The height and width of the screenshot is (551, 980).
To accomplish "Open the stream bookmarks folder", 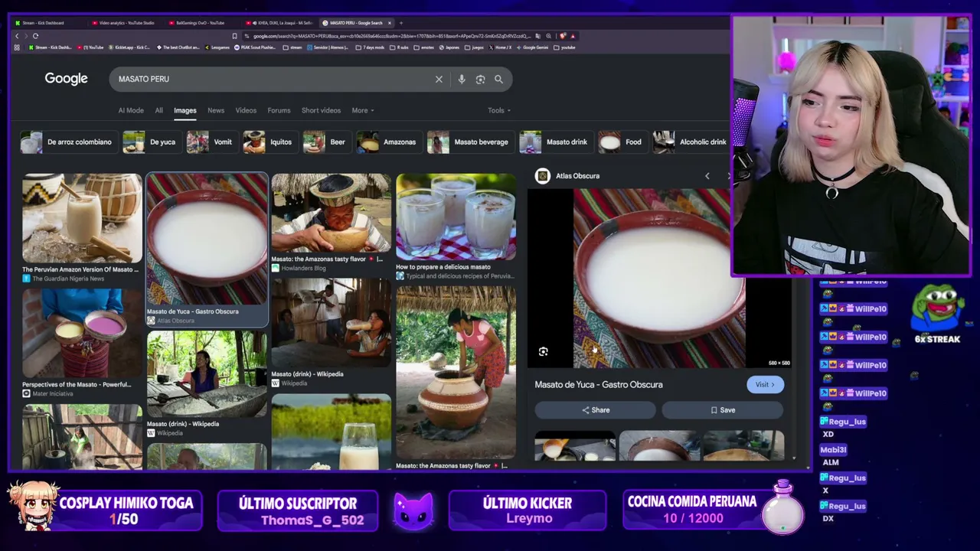I will coord(292,47).
